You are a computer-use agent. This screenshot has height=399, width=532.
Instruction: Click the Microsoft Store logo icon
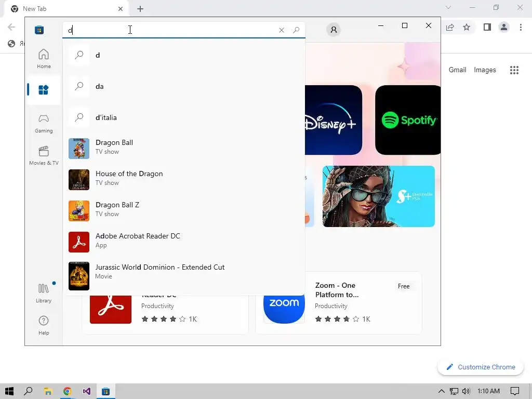(x=39, y=30)
